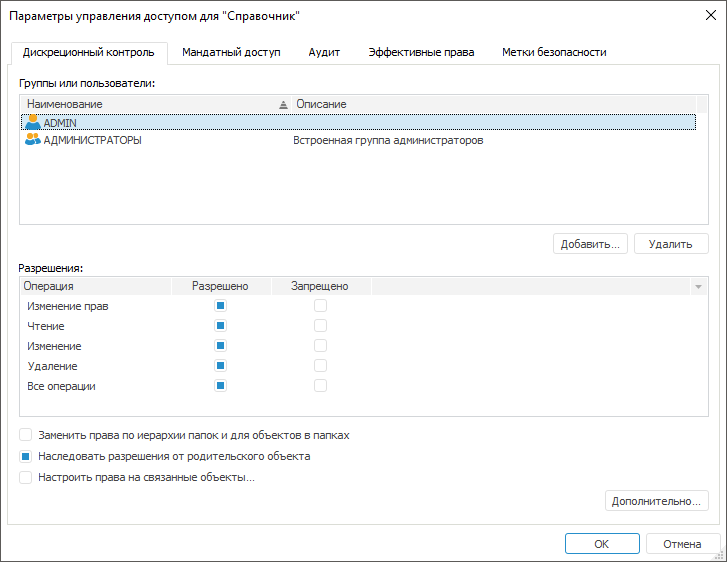Click the Удалить button
Screen dimensions: 727x562
[x=671, y=244]
